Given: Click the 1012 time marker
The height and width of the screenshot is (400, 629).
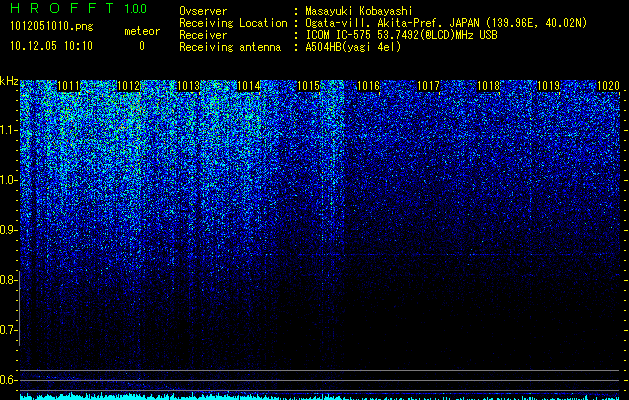Looking at the screenshot, I should (x=129, y=86).
